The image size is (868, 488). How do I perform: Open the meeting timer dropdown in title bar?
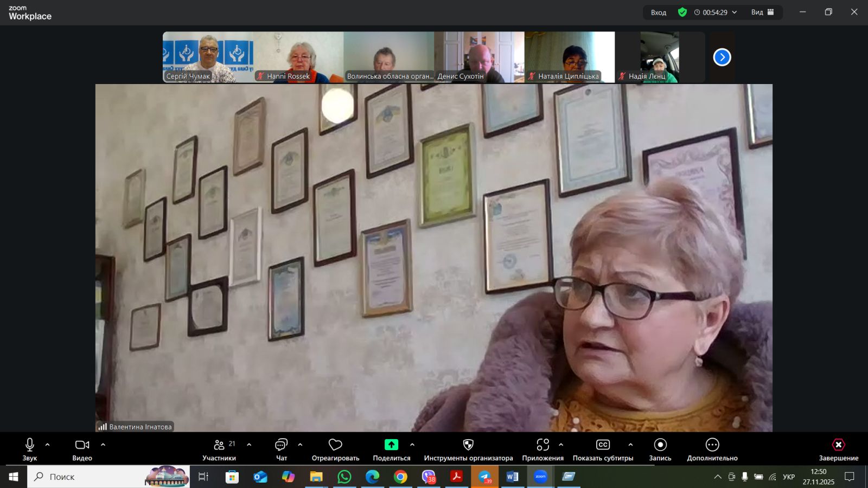pos(735,12)
